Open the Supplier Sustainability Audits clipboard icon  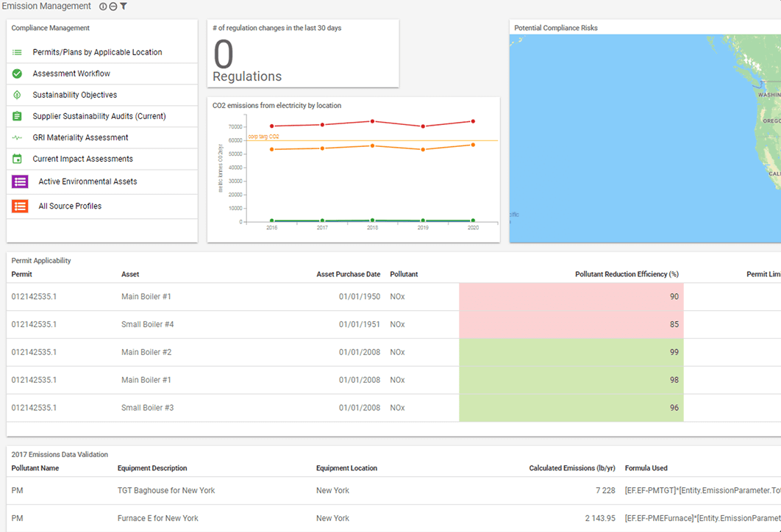pyautogui.click(x=16, y=116)
